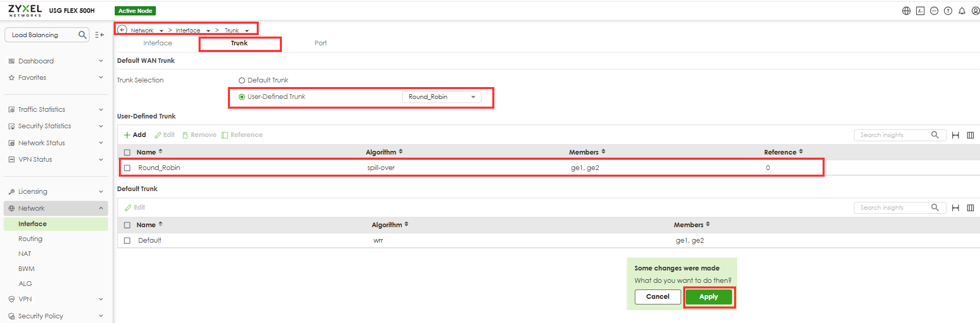The image size is (980, 323).
Task: Open the user account icon
Action: (x=975, y=11)
